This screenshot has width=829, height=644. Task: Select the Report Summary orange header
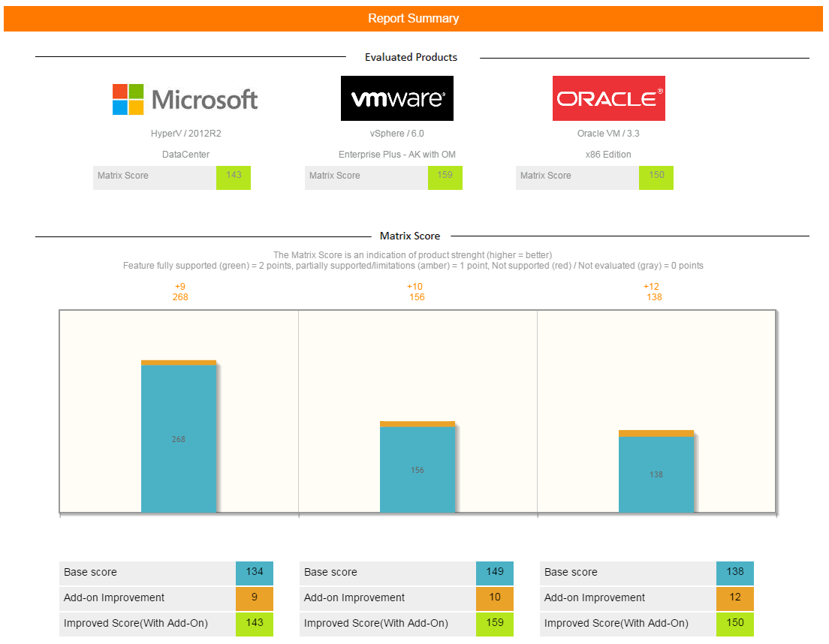click(414, 19)
